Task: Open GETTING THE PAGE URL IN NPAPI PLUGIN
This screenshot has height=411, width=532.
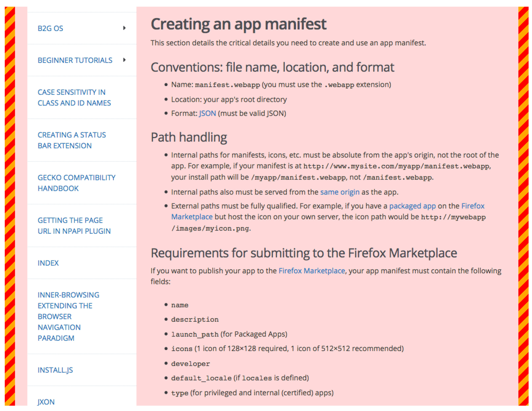Action: click(74, 225)
